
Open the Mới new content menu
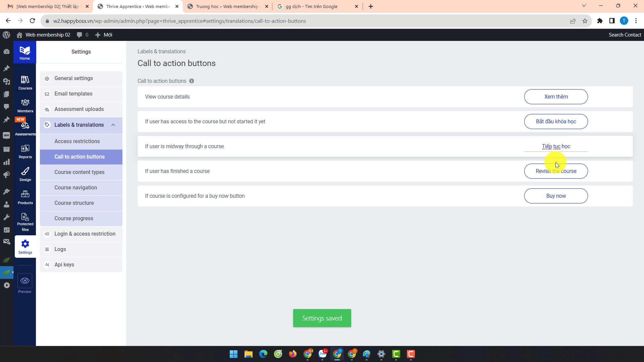[x=104, y=35]
